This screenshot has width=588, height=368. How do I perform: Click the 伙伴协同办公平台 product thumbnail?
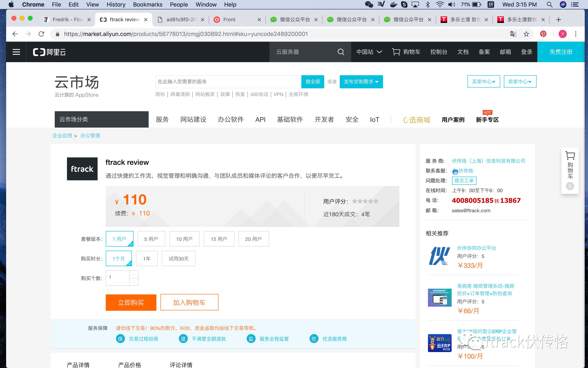(x=440, y=256)
